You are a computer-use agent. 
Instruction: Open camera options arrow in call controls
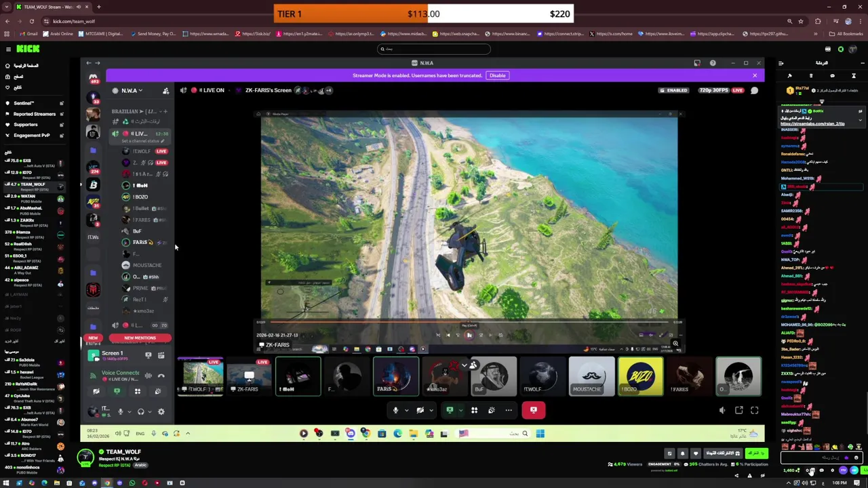(431, 410)
